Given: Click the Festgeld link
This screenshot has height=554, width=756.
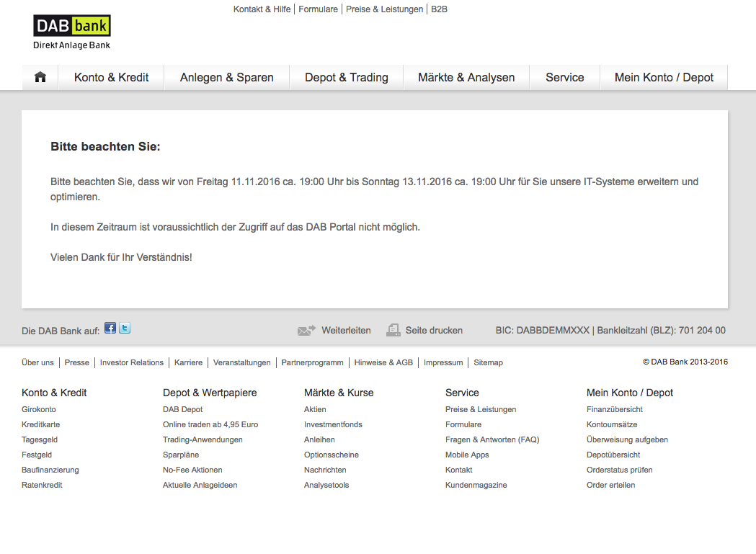Looking at the screenshot, I should (37, 455).
